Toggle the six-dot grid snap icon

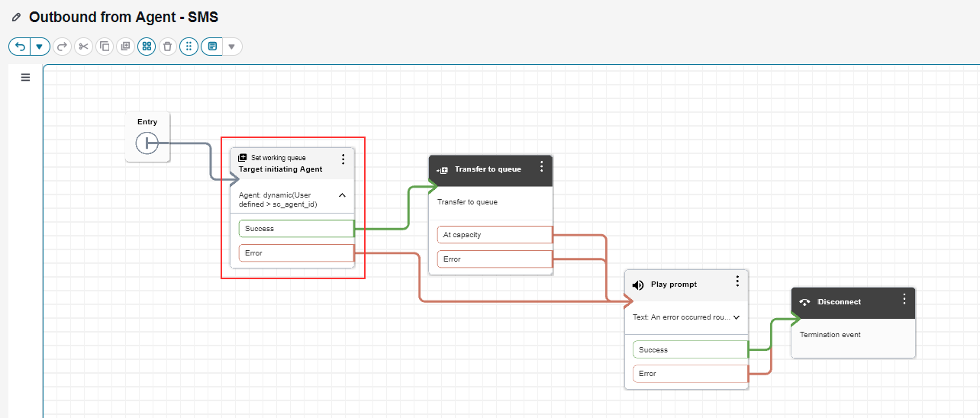(x=189, y=47)
